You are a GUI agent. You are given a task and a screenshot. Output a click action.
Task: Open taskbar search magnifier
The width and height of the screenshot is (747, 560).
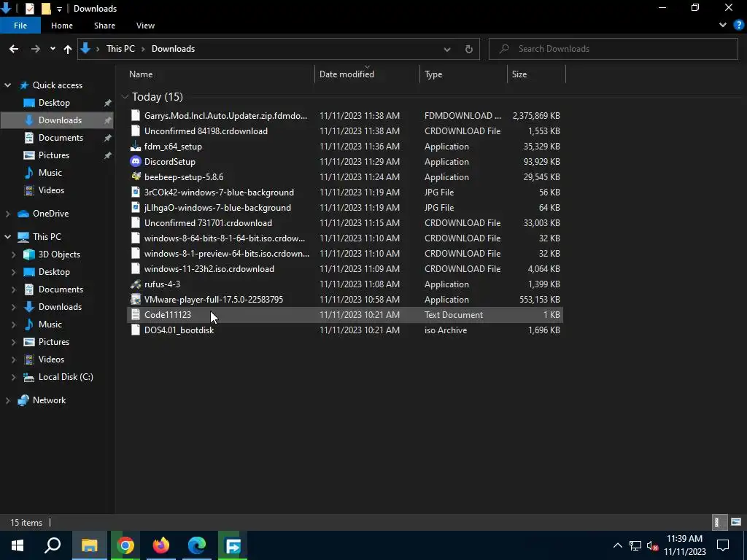(x=53, y=545)
